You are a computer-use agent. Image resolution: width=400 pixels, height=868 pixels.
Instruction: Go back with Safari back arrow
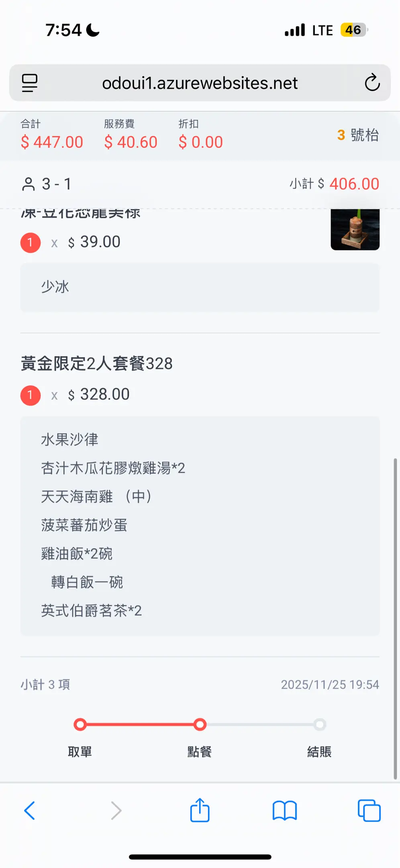pyautogui.click(x=30, y=811)
